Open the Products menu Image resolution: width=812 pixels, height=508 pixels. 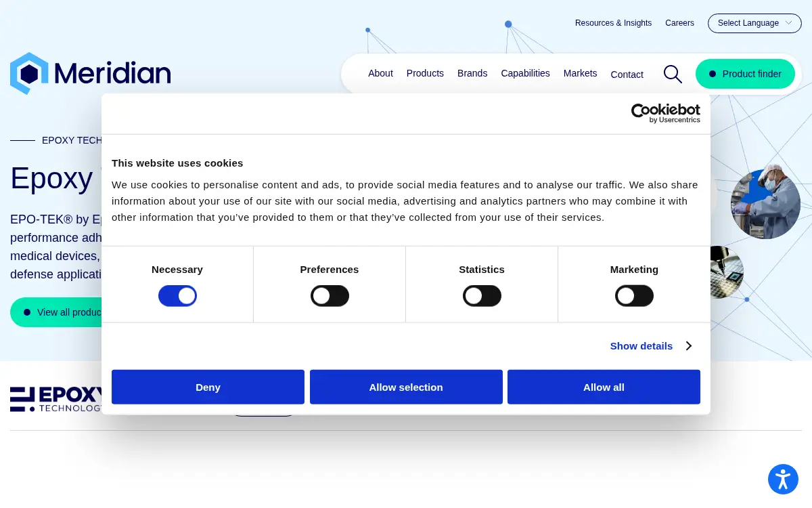pyautogui.click(x=425, y=73)
